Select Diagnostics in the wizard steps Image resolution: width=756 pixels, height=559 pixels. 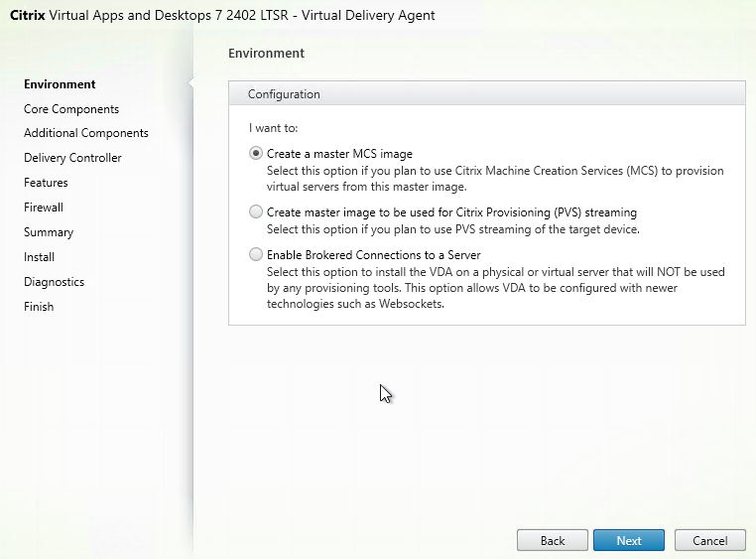(x=54, y=282)
